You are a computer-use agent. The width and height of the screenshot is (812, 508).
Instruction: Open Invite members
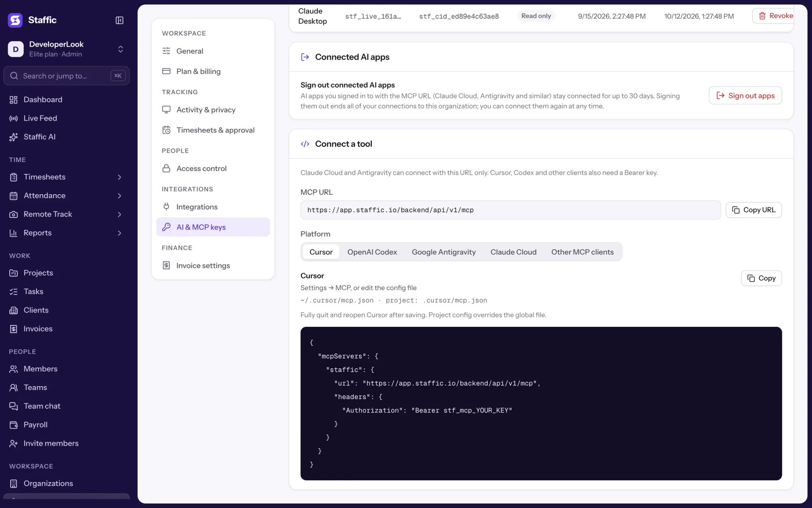point(66,443)
